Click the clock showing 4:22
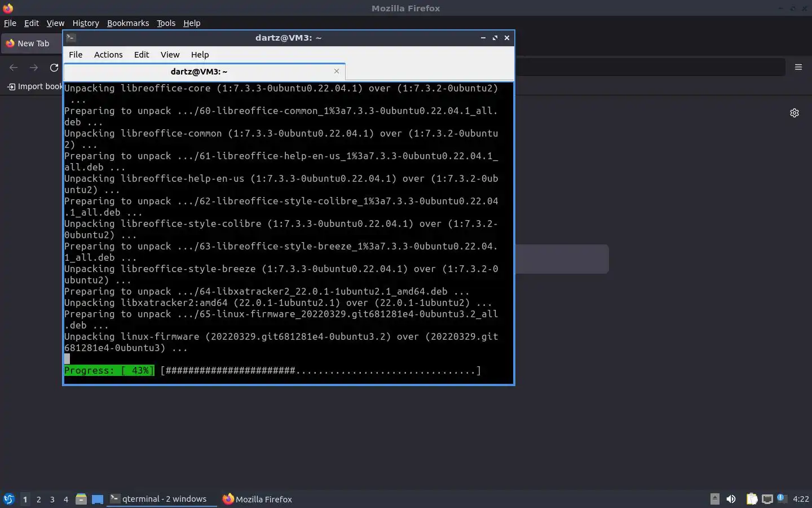 click(x=801, y=499)
